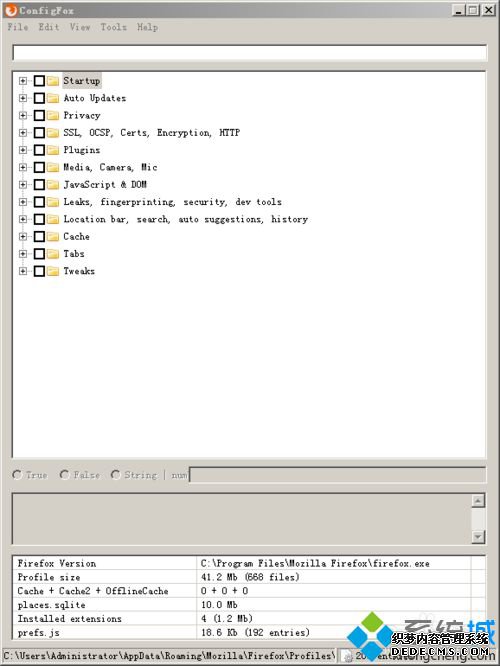Click the search field at top
The width and height of the screenshot is (500, 666).
250,53
